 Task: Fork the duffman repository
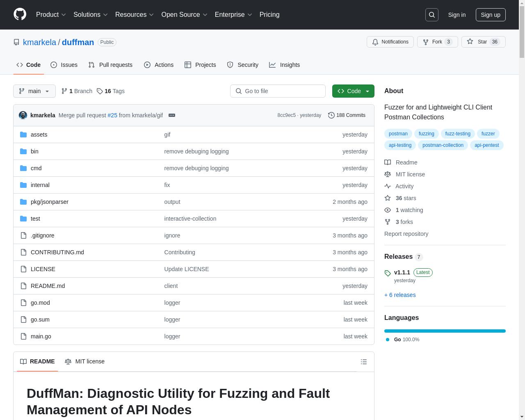pos(437,42)
